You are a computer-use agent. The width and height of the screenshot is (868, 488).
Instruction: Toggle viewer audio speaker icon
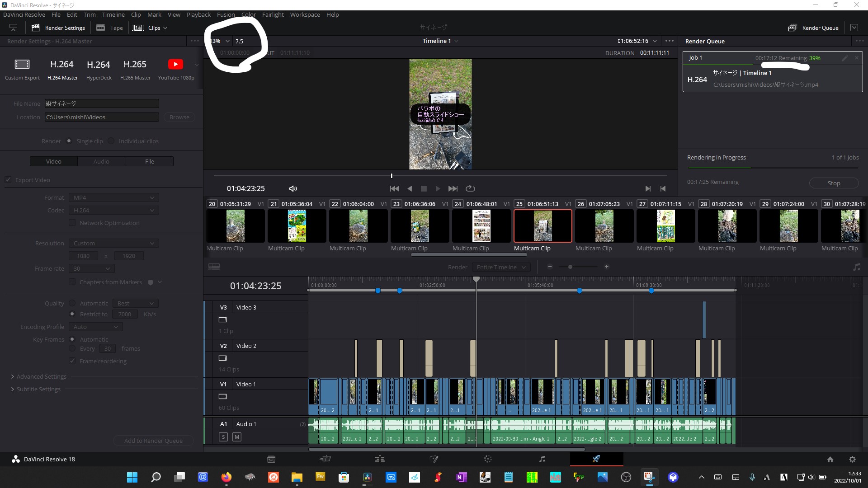click(293, 188)
